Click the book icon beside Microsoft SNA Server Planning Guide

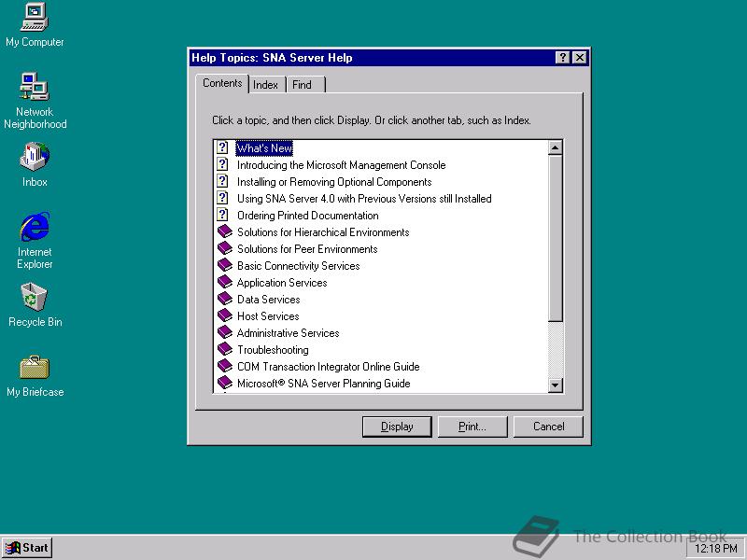[225, 383]
